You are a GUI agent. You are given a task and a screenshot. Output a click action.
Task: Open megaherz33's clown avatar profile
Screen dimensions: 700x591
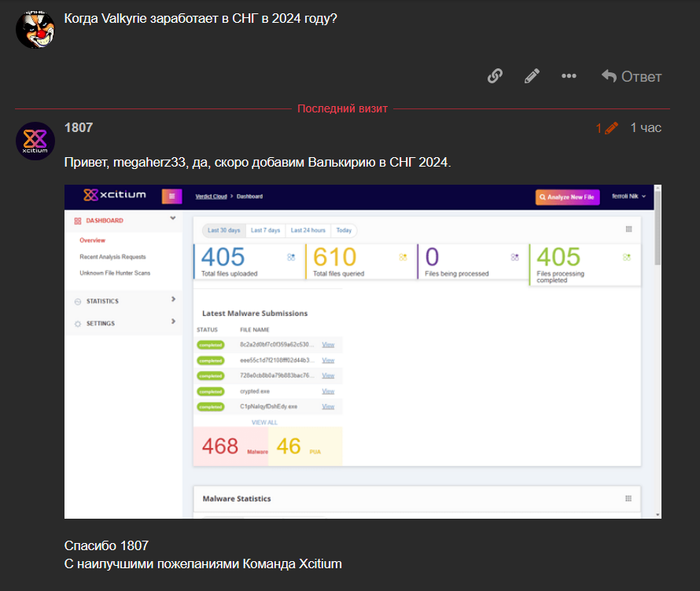[35, 29]
